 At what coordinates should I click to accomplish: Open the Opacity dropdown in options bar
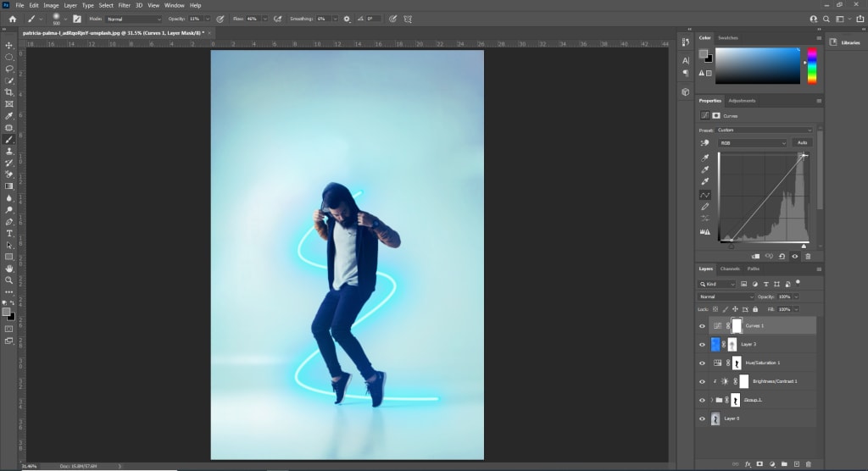pyautogui.click(x=208, y=19)
